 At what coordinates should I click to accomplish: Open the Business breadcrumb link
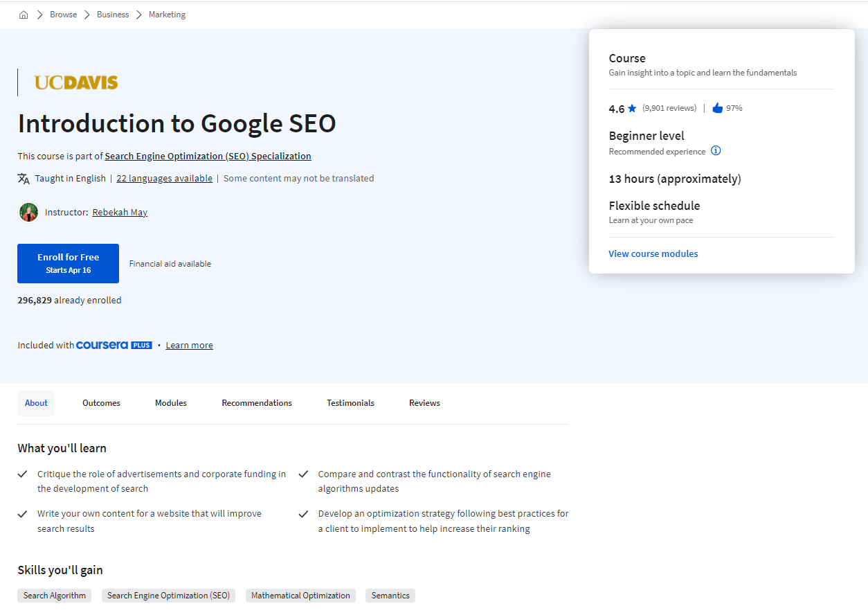[x=113, y=15]
